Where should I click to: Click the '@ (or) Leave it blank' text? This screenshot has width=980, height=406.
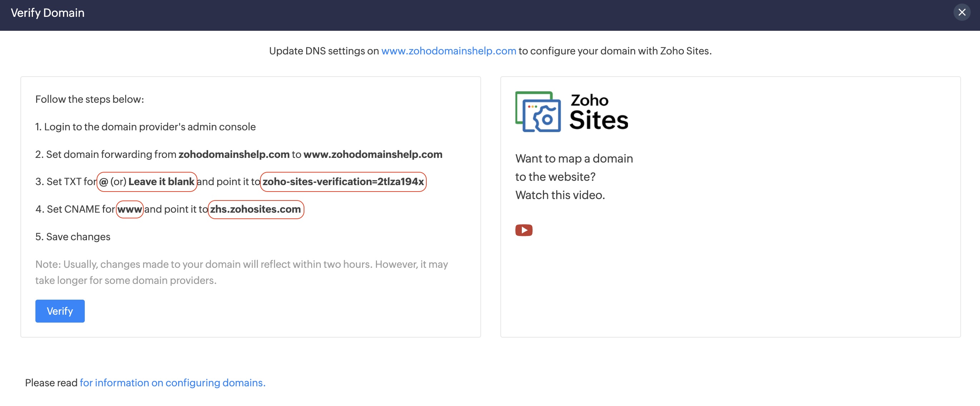coord(147,182)
